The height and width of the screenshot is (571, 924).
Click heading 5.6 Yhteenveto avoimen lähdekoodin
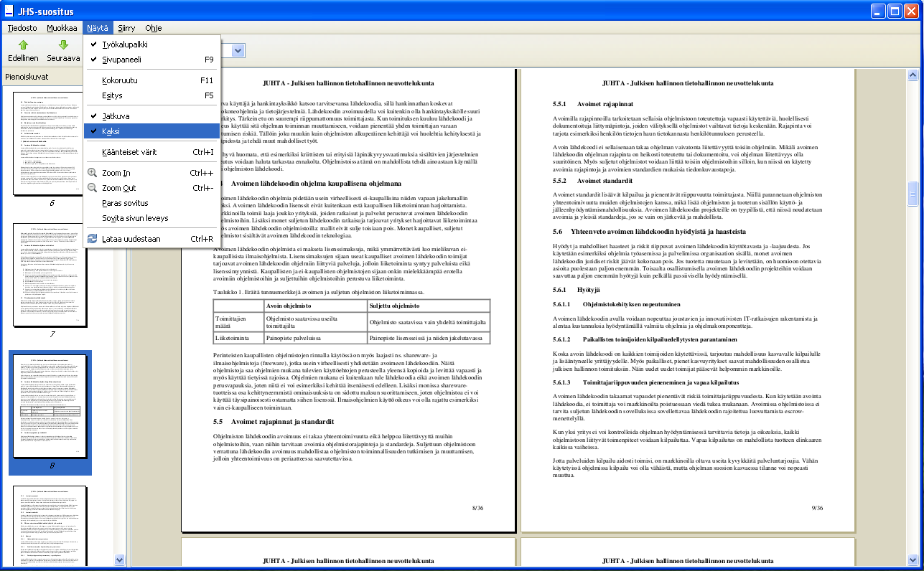pos(649,232)
